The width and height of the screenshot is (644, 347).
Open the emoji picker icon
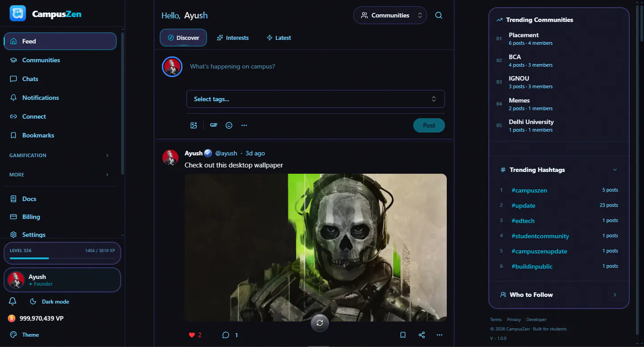229,125
